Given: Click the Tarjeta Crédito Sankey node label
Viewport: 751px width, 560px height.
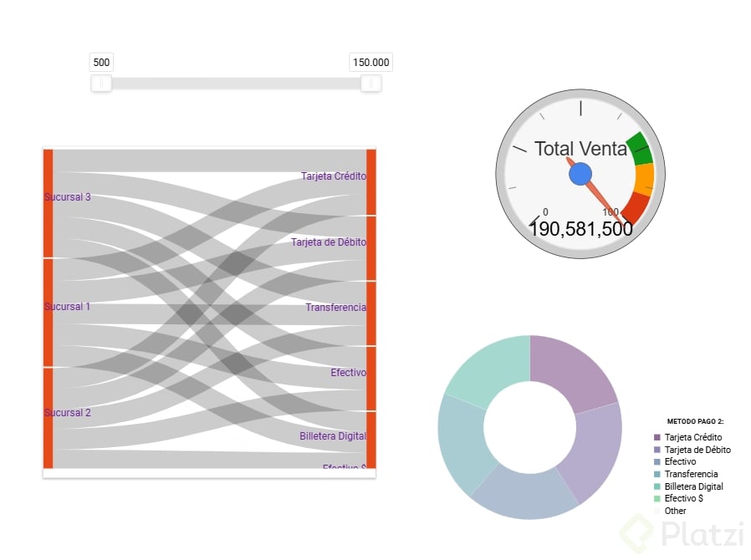Looking at the screenshot, I should click(333, 176).
